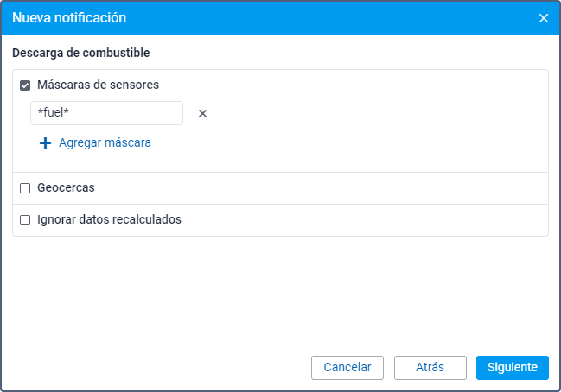Screen dimensions: 561x392
Task: Click the Máscaras de sensores label text
Action: (x=98, y=85)
